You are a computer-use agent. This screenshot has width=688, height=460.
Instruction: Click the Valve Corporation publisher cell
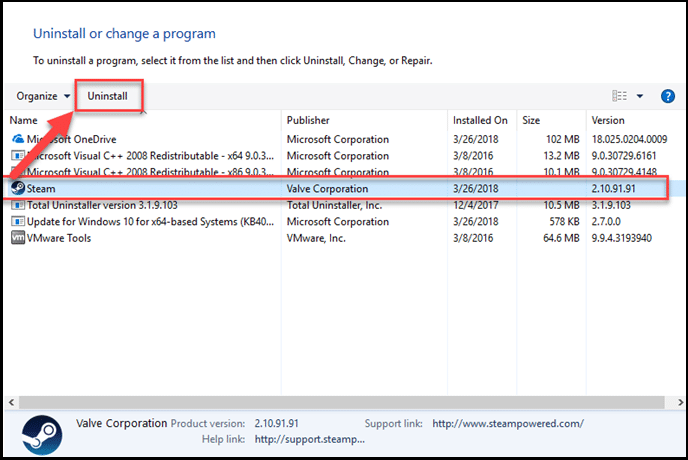(x=327, y=189)
